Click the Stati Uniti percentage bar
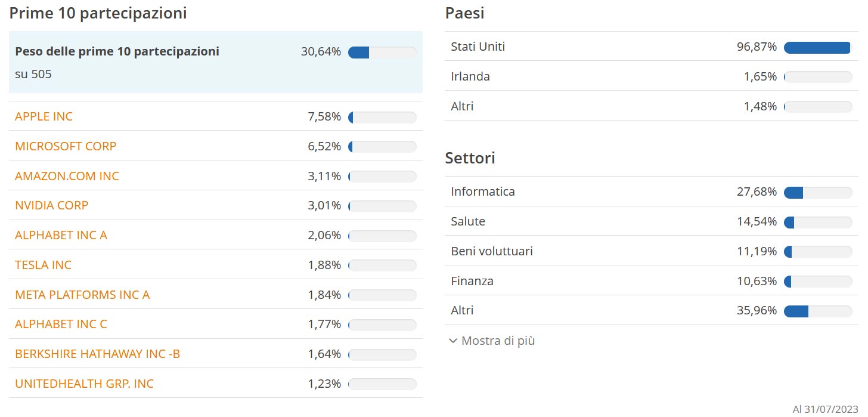Viewport: 868px width, 417px height. (x=818, y=48)
